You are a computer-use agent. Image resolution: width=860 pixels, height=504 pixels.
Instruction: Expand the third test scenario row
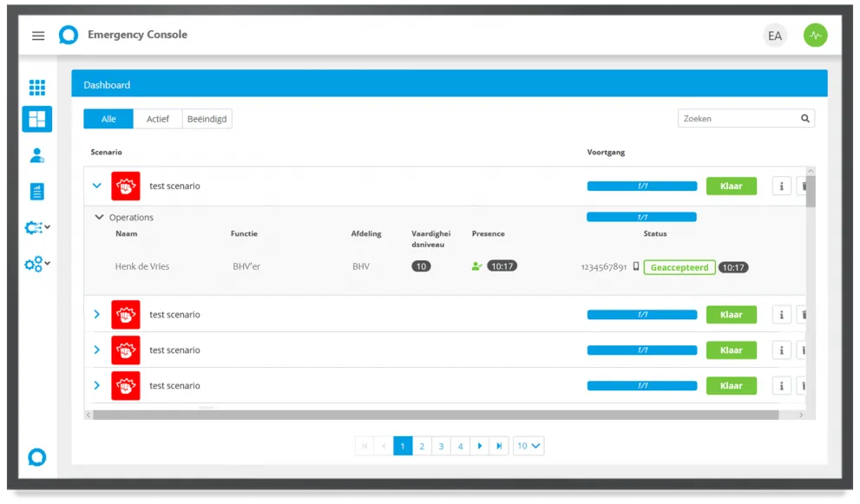[97, 350]
